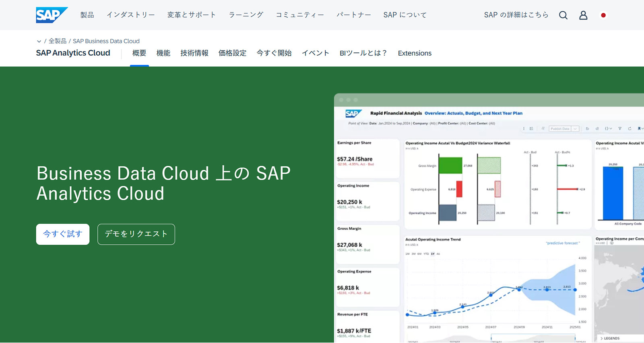Screen dimensions: 644x343
Task: Open the search magnifier icon
Action: pyautogui.click(x=563, y=15)
